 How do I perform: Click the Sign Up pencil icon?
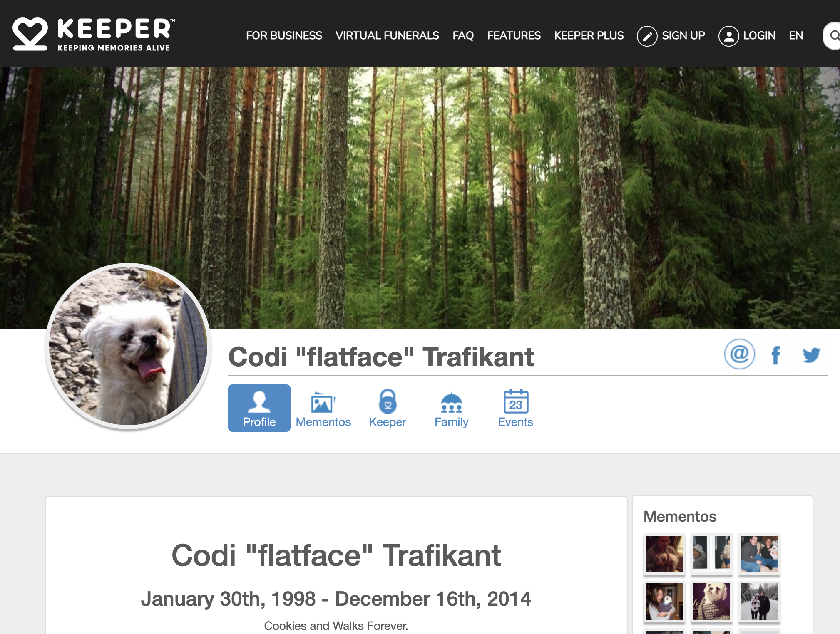click(647, 36)
